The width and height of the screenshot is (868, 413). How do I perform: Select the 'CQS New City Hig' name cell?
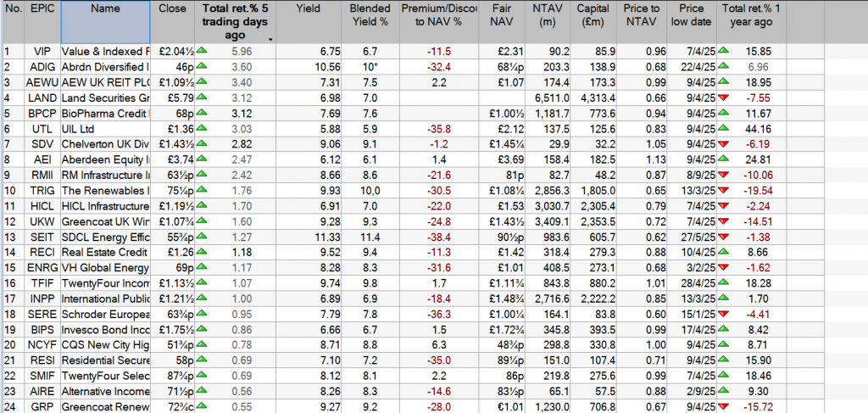coord(105,346)
